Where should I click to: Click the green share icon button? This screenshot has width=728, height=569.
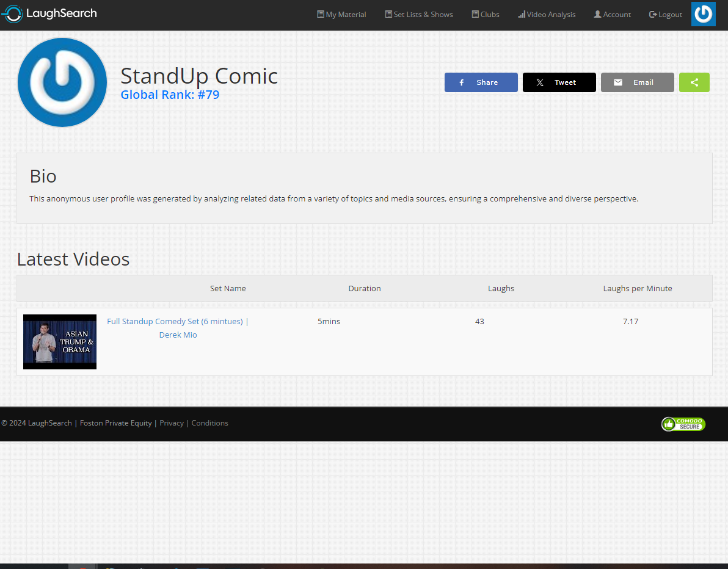[x=694, y=82]
